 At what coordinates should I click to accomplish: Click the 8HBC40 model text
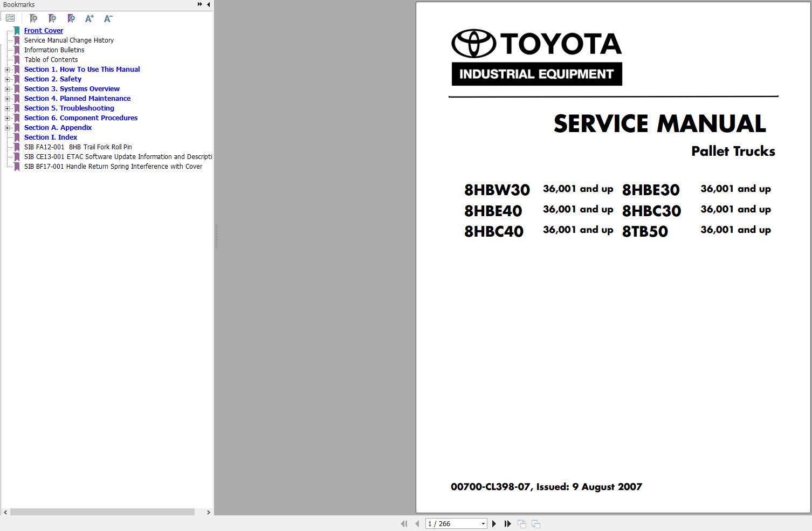click(x=494, y=231)
